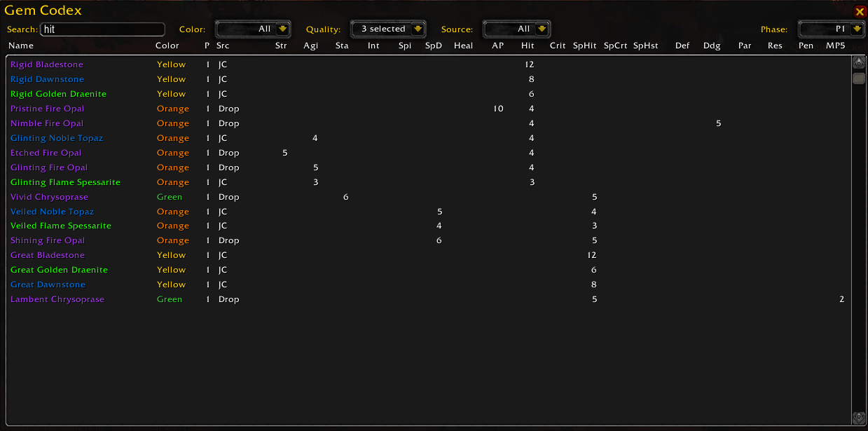Select the Vivid Chrysoprase row
868x431 pixels.
tap(429, 197)
